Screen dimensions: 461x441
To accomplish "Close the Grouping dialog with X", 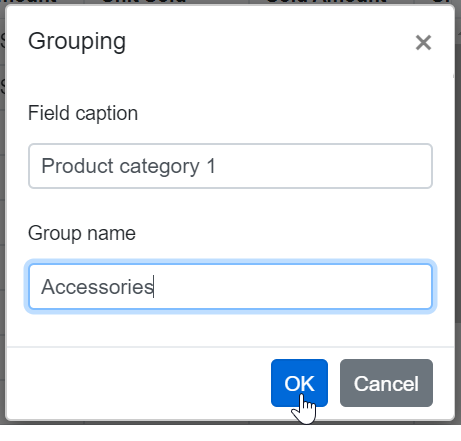I will (x=423, y=43).
